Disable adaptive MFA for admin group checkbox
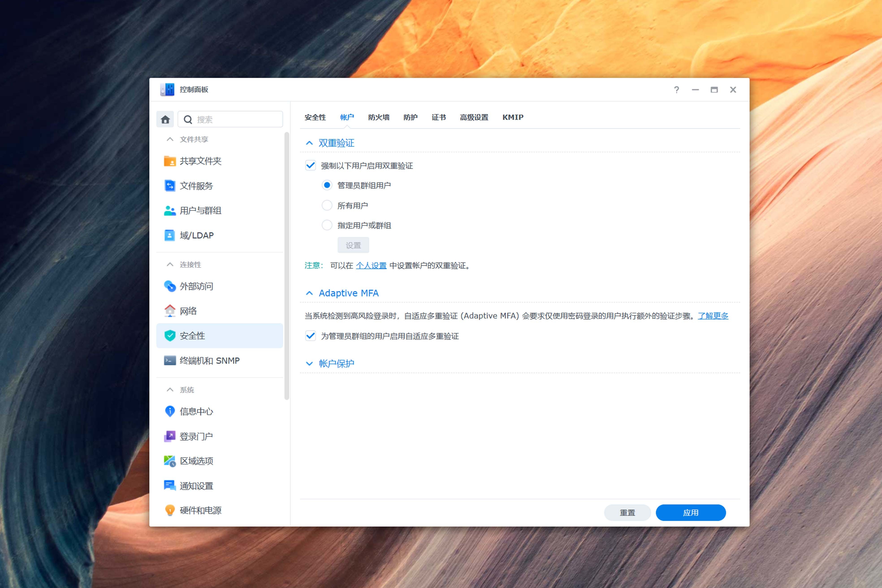 311,336
